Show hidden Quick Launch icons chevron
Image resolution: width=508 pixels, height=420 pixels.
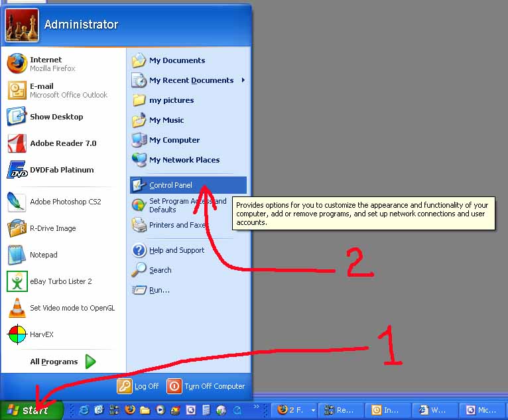[x=256, y=406]
